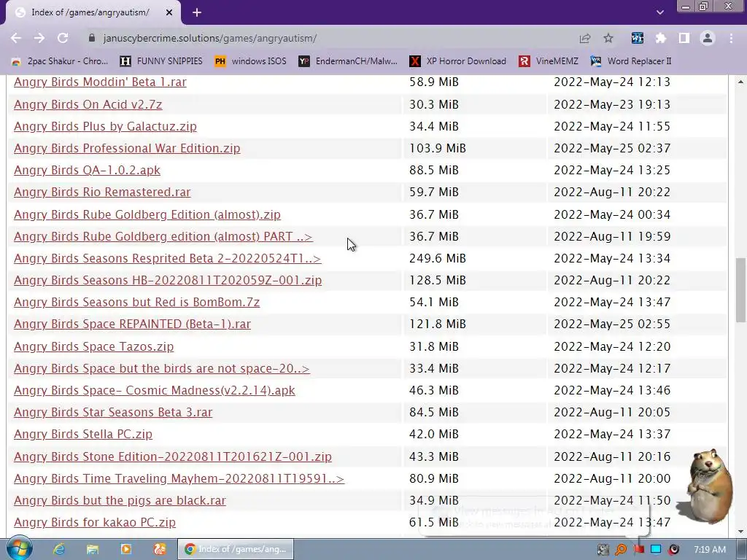Image resolution: width=747 pixels, height=560 pixels.
Task: Bookmark this page with the star icon
Action: point(608,38)
